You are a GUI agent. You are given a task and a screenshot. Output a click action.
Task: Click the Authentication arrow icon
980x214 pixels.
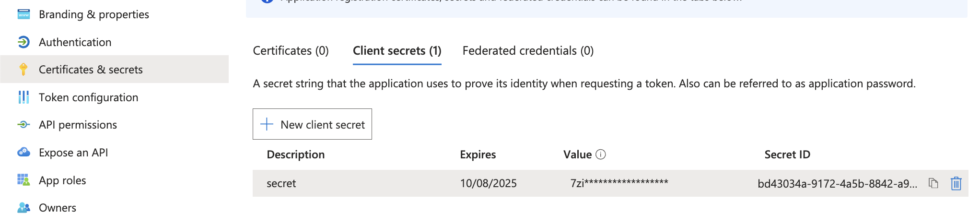23,42
